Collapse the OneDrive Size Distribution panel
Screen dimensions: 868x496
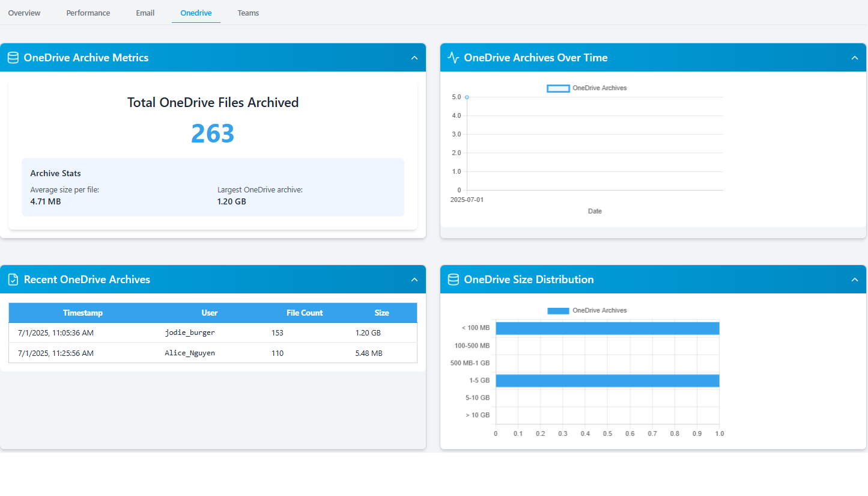855,280
